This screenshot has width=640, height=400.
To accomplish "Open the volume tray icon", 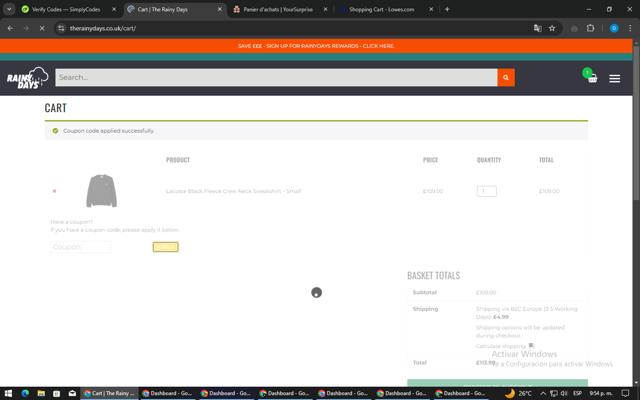I will coord(564,393).
